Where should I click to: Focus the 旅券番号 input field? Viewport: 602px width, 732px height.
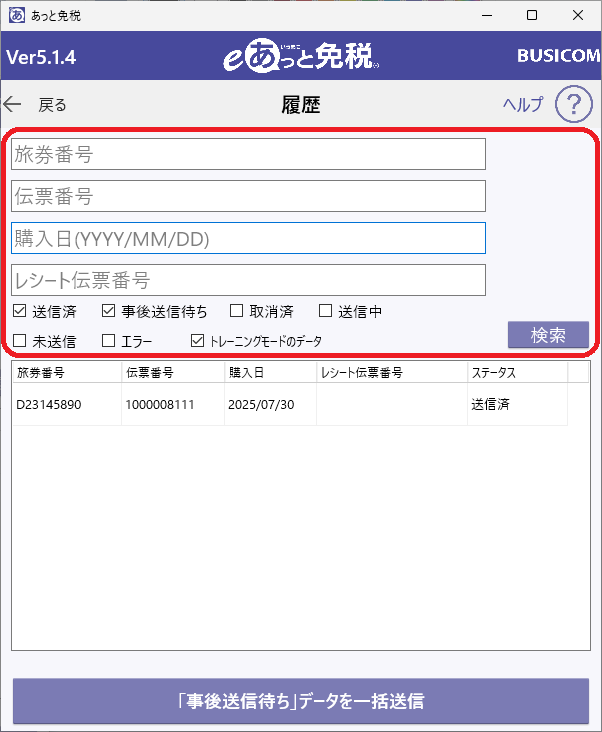[248, 154]
